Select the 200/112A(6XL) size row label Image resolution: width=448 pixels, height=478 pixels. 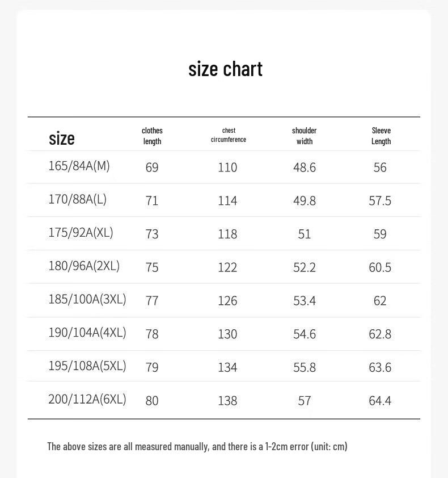tap(87, 399)
